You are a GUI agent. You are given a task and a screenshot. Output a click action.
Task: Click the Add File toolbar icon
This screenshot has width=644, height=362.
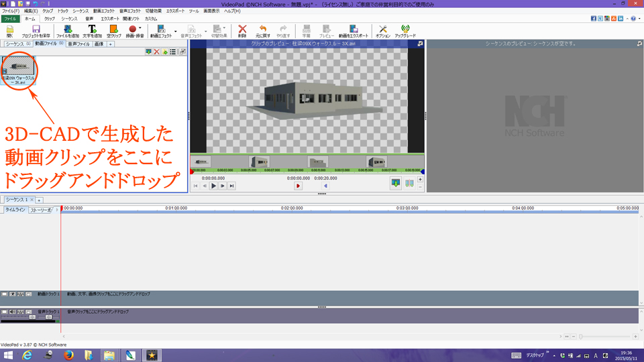point(67,31)
